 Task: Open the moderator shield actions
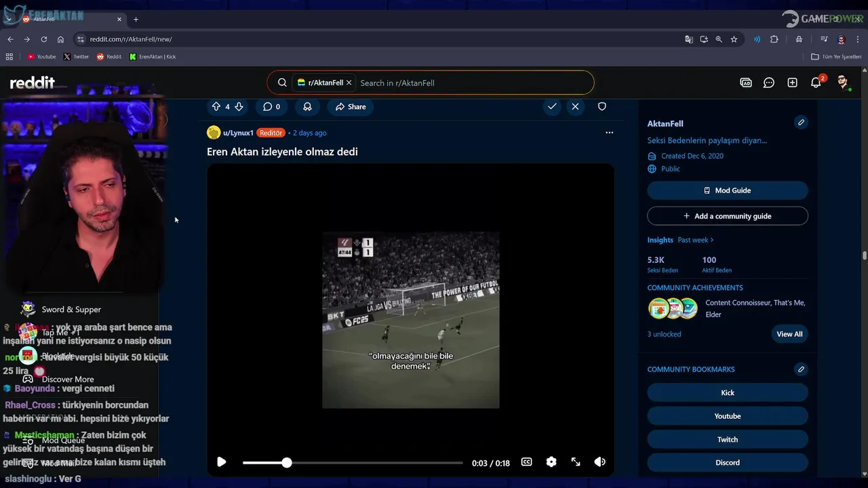(x=601, y=106)
